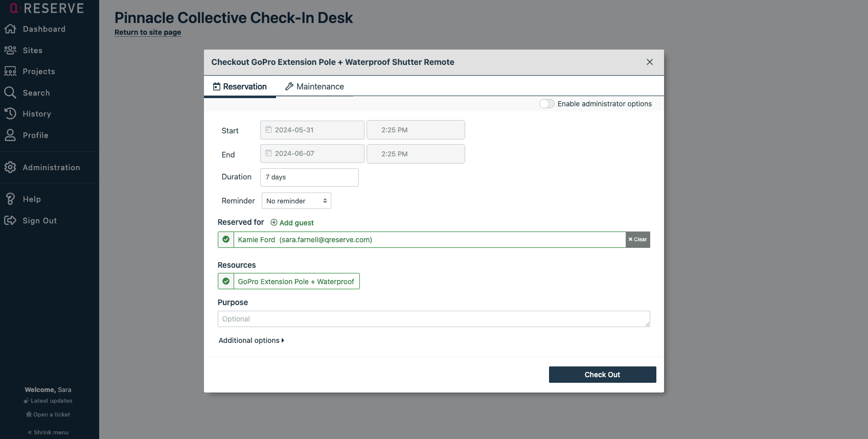Switch to the Maintenance tab
The height and width of the screenshot is (439, 868).
[x=314, y=86]
